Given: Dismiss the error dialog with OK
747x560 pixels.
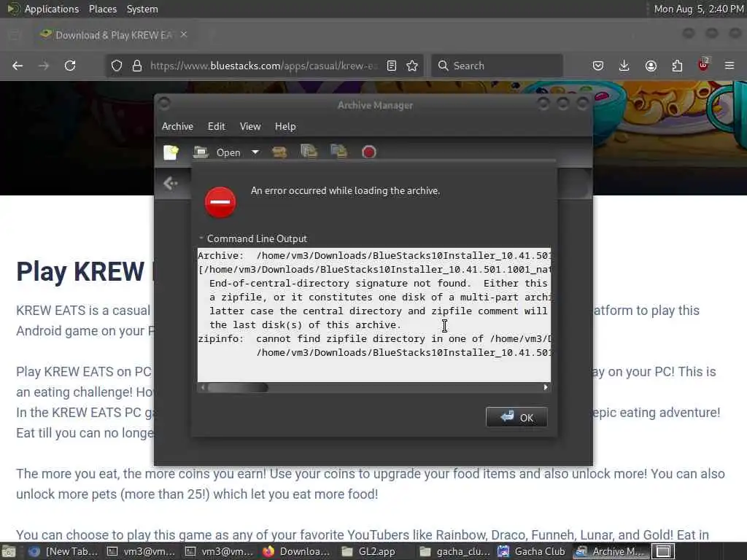Looking at the screenshot, I should [x=516, y=418].
